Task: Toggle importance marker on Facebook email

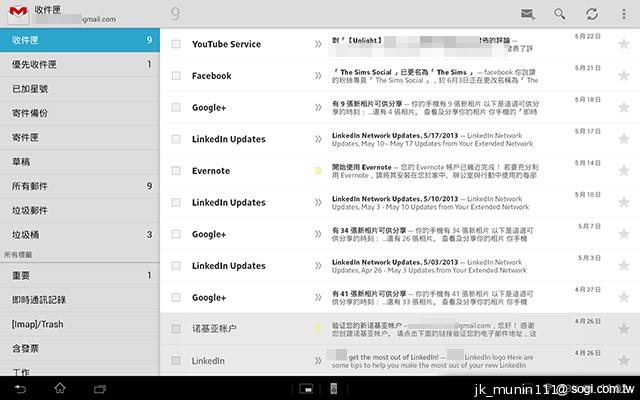Action: (318, 76)
